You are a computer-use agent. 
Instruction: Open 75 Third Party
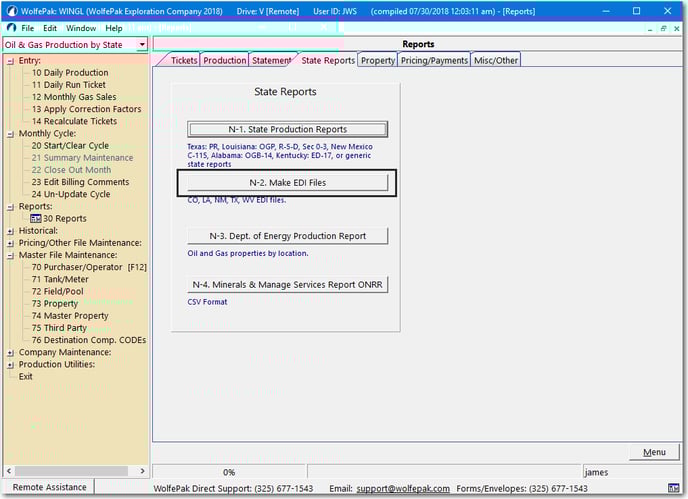[x=59, y=328]
